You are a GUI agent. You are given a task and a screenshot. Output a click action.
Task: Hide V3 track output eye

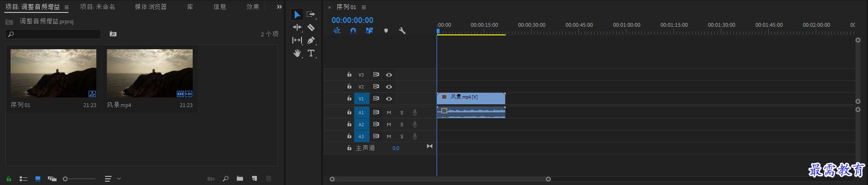(x=389, y=75)
